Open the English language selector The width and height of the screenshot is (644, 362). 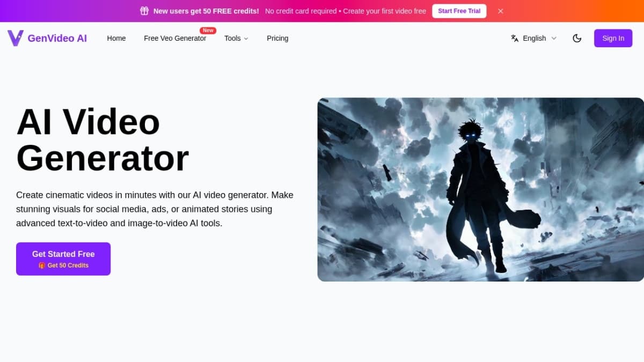(x=534, y=38)
